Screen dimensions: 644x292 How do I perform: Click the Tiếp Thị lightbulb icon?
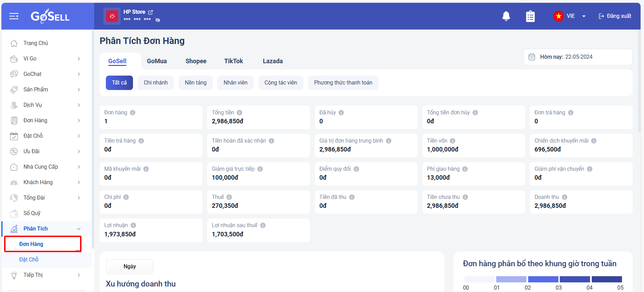pyautogui.click(x=14, y=275)
